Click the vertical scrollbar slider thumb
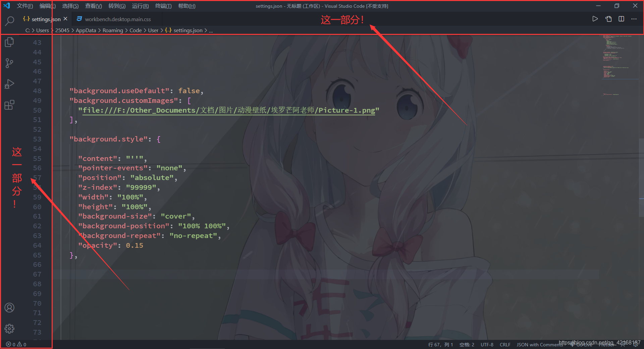The height and width of the screenshot is (349, 644). coord(641,177)
